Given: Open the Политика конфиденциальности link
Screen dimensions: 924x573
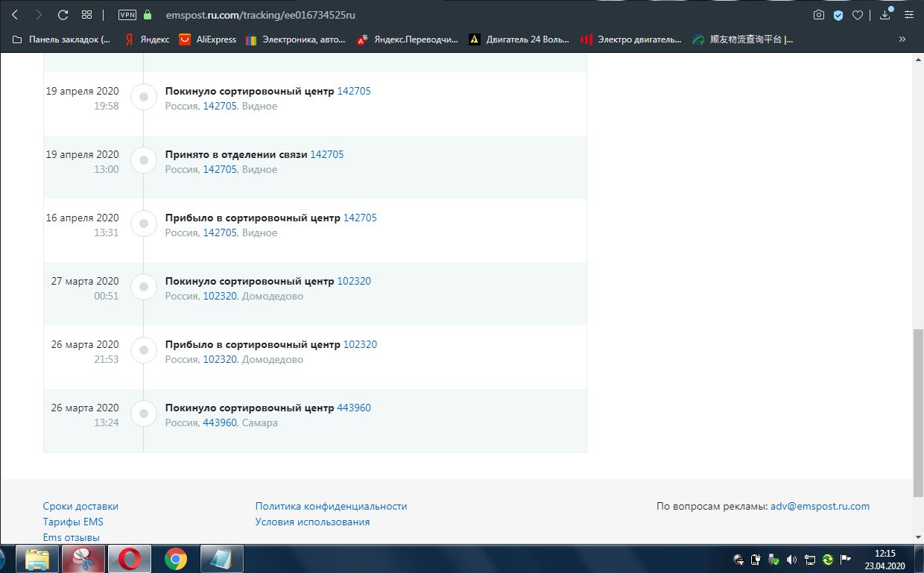Looking at the screenshot, I should [331, 506].
